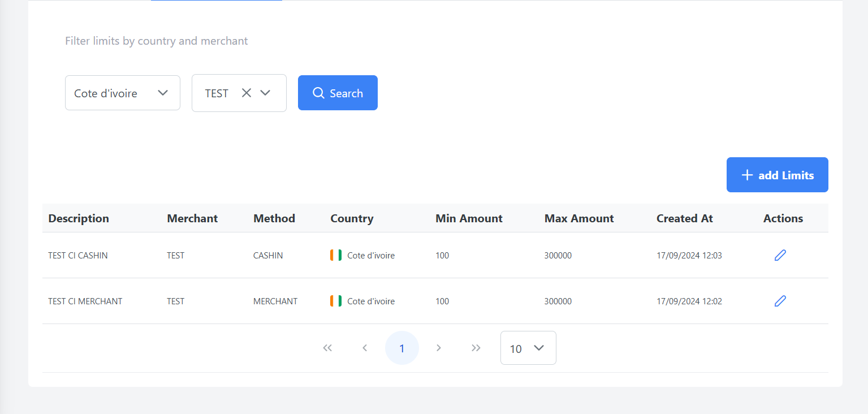Go to previous page with left arrow
Viewport: 868px width, 414px height.
(x=365, y=348)
